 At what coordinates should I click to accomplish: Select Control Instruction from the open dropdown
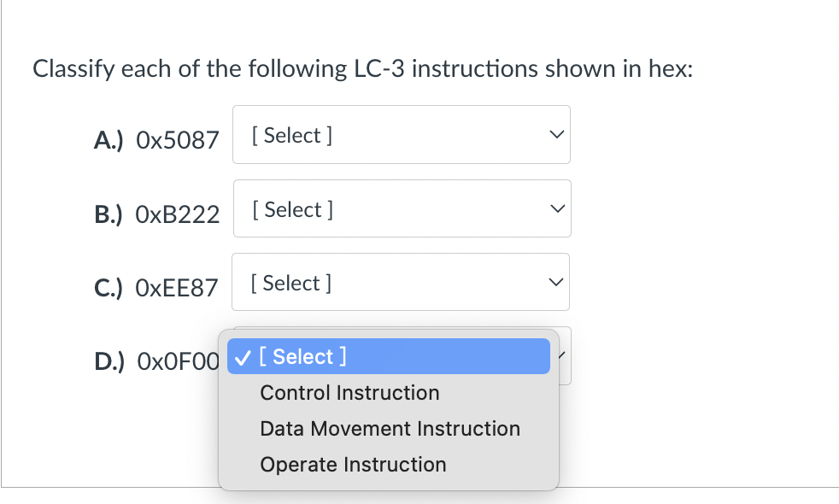[x=349, y=392]
